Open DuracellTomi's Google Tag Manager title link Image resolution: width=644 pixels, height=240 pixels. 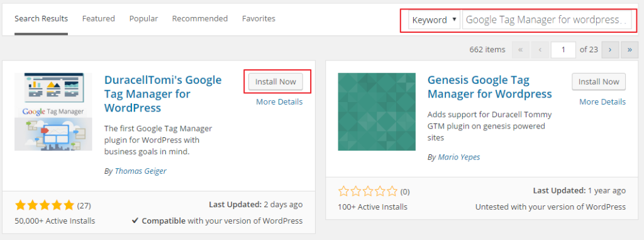click(163, 94)
